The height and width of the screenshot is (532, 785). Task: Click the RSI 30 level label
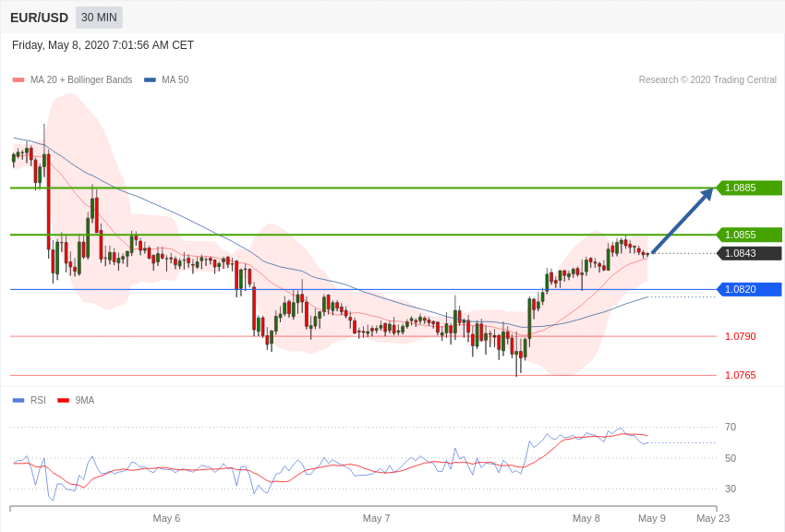[731, 489]
